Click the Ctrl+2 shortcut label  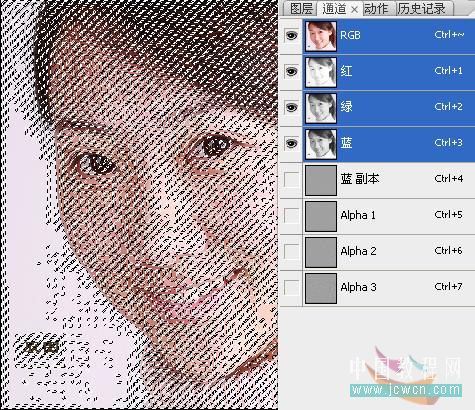449,107
